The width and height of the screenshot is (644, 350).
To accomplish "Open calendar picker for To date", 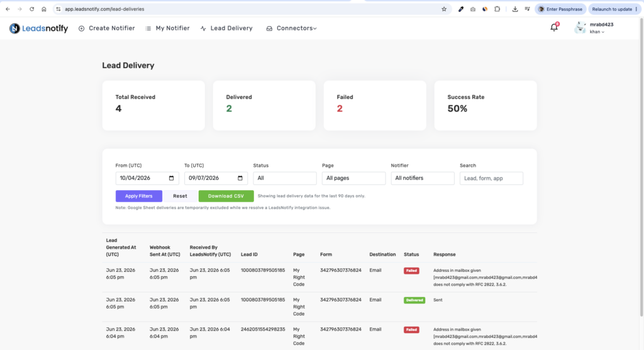I will 240,178.
